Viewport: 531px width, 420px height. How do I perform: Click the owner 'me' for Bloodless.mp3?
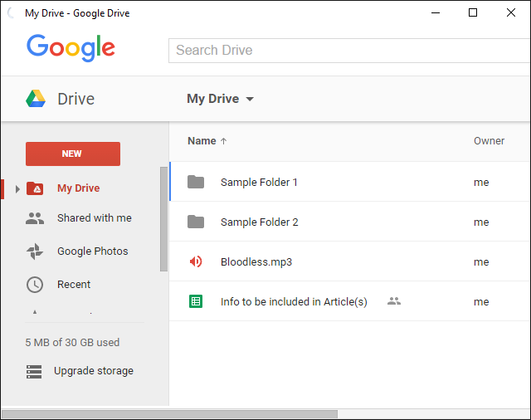tap(481, 261)
